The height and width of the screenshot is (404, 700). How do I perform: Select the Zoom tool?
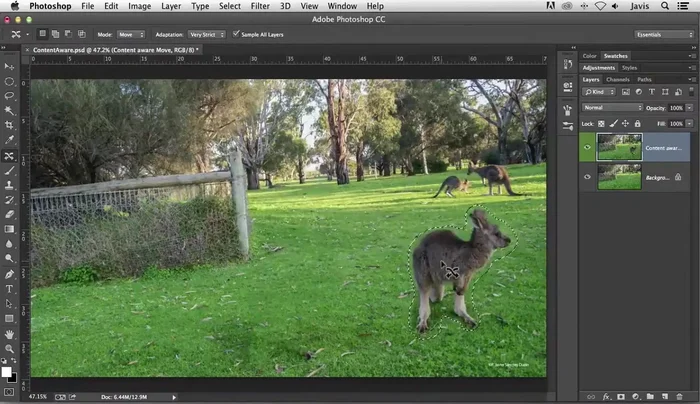click(9, 349)
